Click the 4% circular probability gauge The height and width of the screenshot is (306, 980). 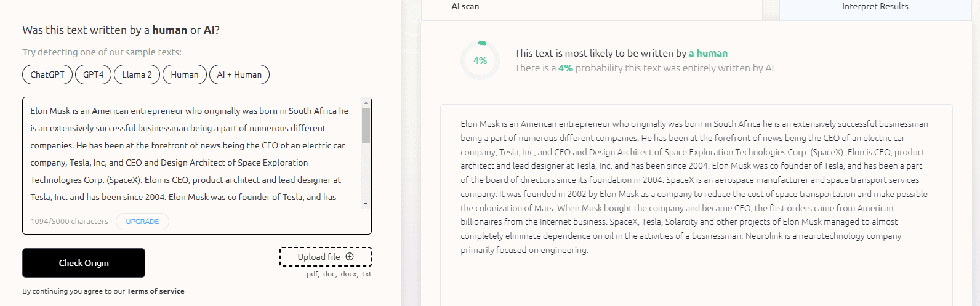(x=480, y=60)
